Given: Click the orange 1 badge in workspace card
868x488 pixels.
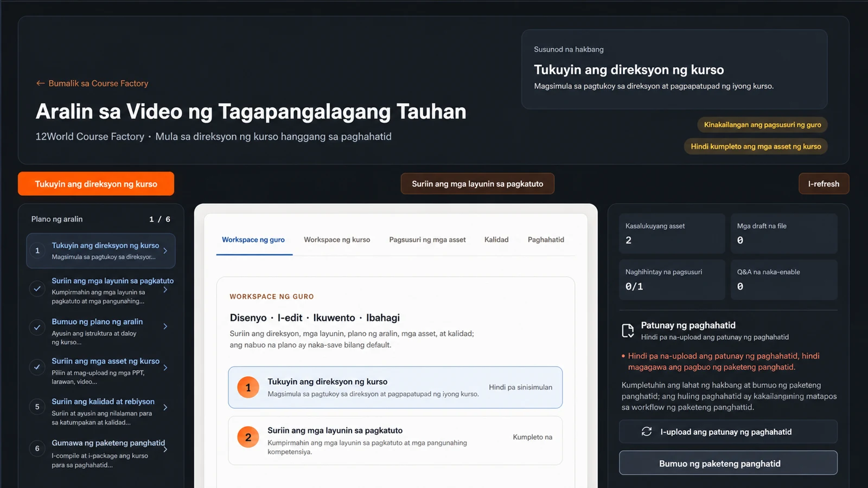Looking at the screenshot, I should pyautogui.click(x=248, y=387).
